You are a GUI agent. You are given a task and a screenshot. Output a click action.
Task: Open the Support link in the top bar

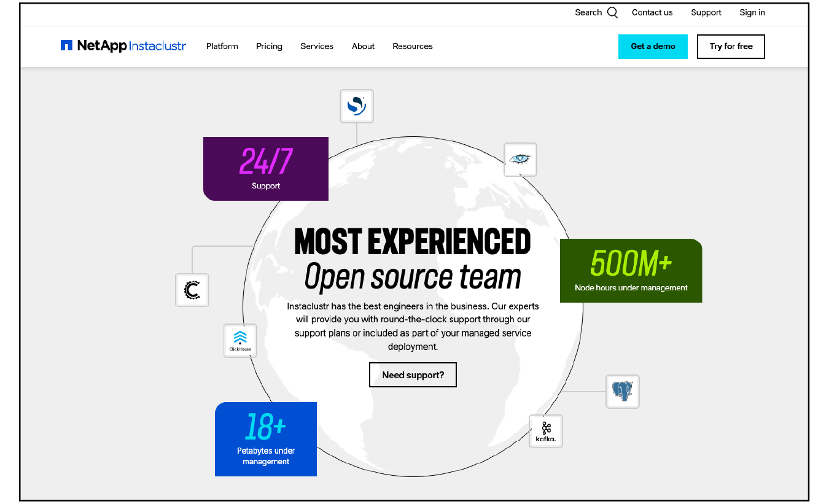pos(706,12)
